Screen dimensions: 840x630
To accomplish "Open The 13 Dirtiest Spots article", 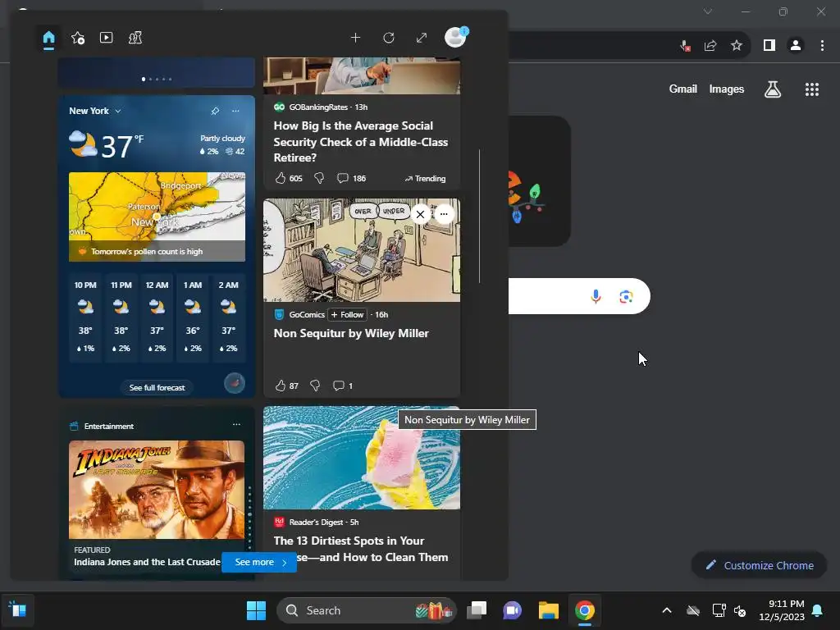I will (x=361, y=549).
